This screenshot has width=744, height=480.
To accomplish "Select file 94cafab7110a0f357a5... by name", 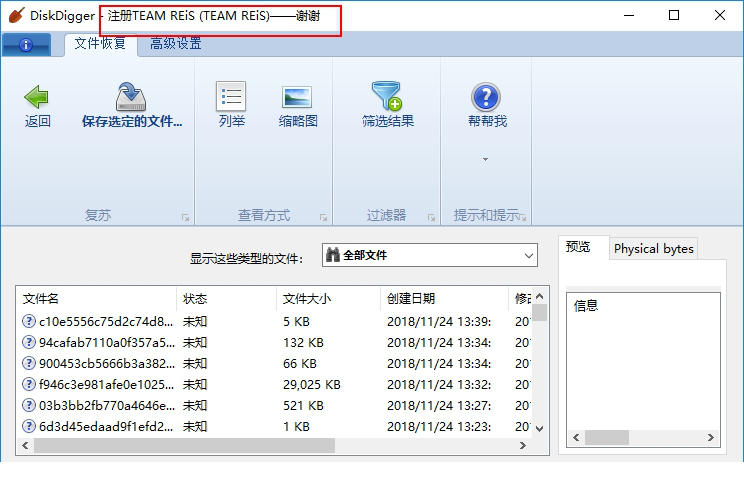I will [107, 342].
